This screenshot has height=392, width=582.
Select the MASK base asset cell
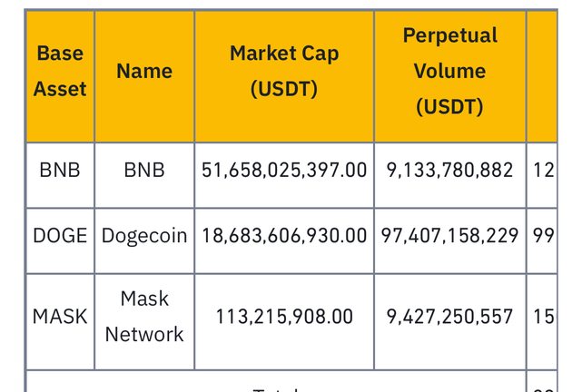pos(60,317)
